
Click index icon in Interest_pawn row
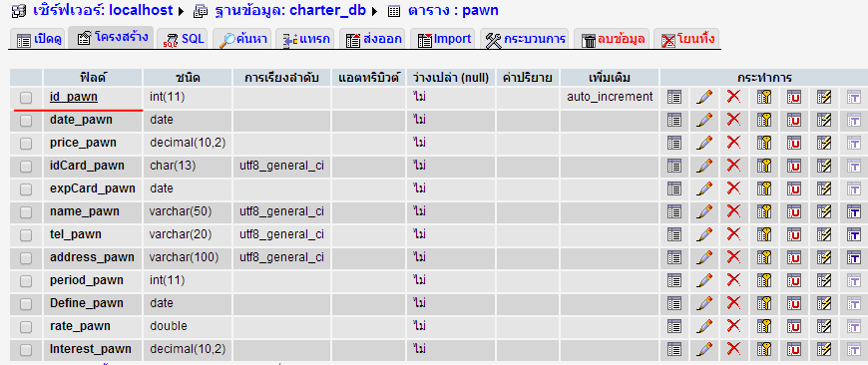point(824,349)
